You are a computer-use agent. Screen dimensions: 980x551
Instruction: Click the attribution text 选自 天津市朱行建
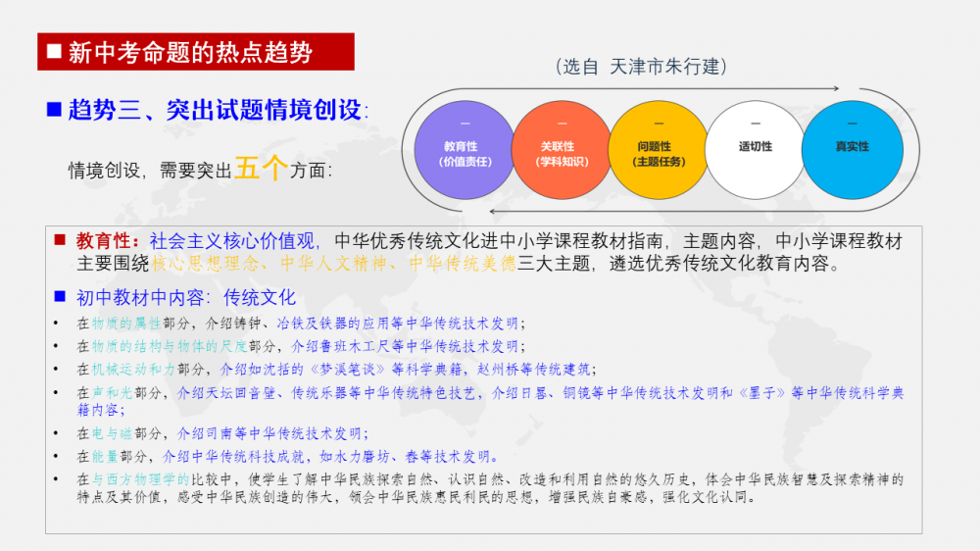click(640, 67)
